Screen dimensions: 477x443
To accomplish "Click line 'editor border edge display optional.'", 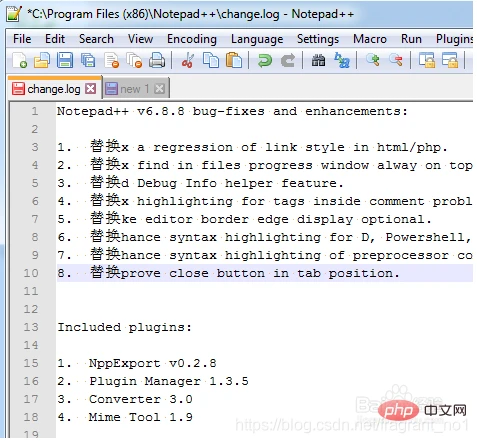I will 288,219.
